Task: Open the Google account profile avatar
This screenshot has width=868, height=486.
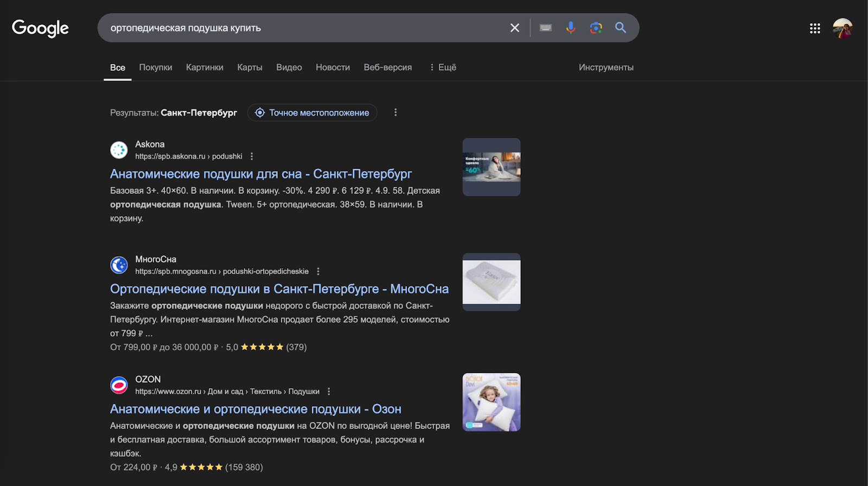Action: [x=843, y=28]
